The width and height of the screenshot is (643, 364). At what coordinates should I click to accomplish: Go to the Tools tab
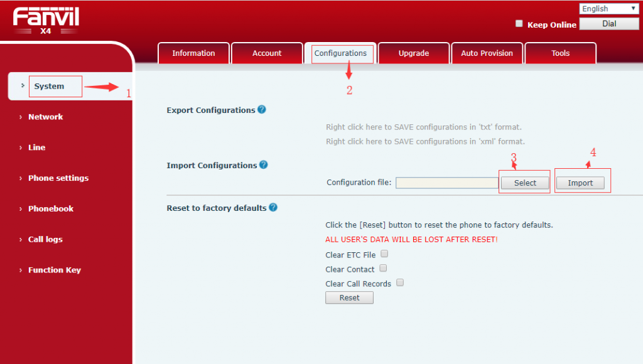click(x=560, y=53)
